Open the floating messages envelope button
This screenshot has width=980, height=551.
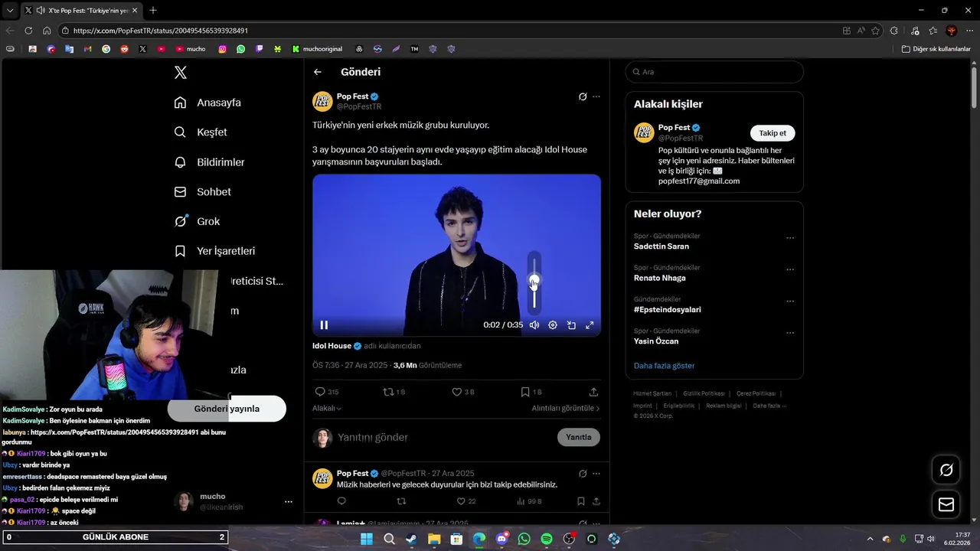coord(946,504)
